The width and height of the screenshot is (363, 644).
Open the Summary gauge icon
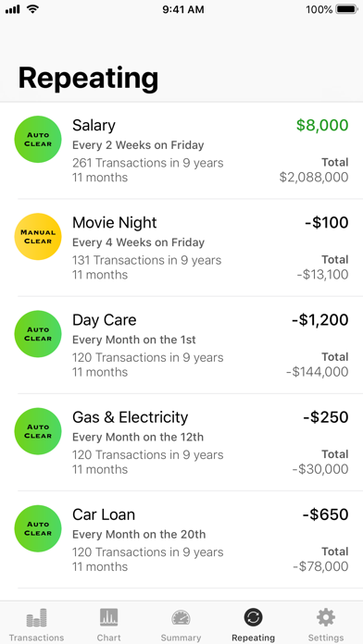point(181,618)
